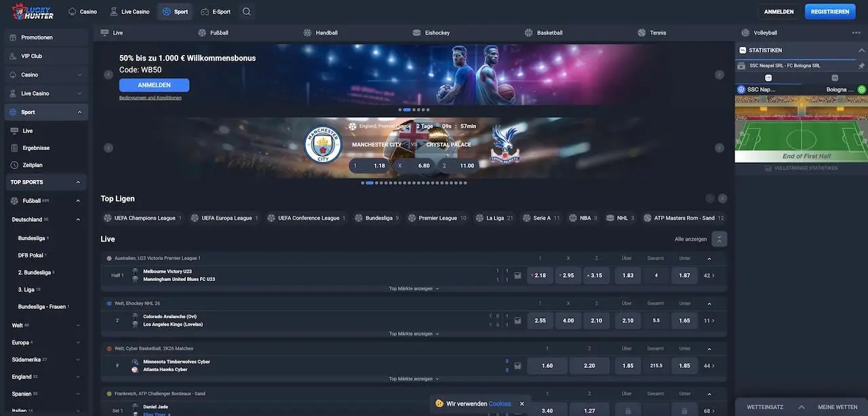The image size is (868, 416).
Task: Collapse TOP SPORTS section
Action: [78, 183]
